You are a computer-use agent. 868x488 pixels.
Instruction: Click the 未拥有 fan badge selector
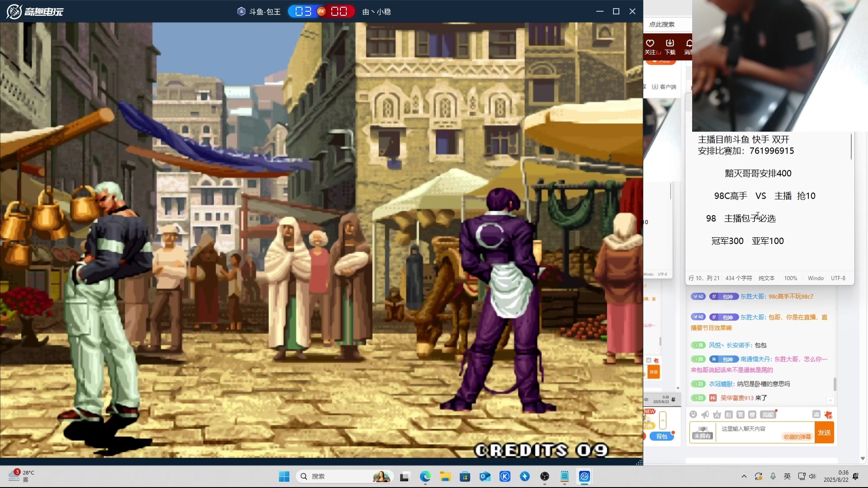pos(703,432)
